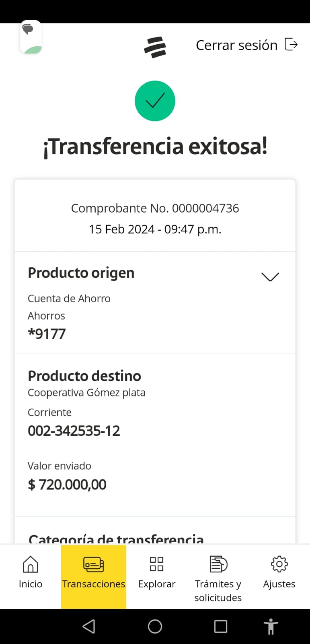The width and height of the screenshot is (310, 644).
Task: Select the Transacciones card icon
Action: click(93, 564)
